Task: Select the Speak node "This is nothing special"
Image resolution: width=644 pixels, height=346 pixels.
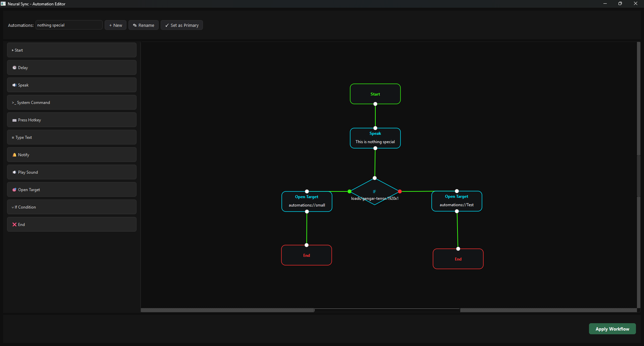Action: [x=375, y=138]
